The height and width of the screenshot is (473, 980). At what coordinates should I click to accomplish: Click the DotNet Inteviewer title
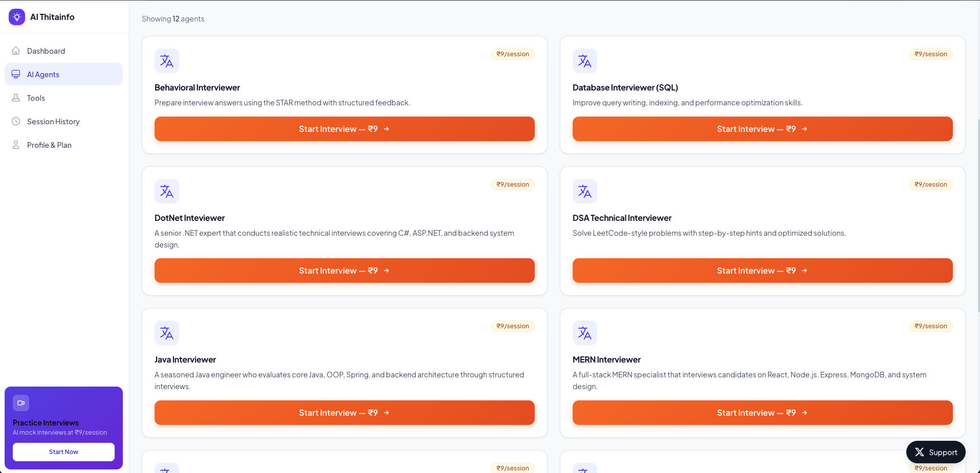coord(189,218)
